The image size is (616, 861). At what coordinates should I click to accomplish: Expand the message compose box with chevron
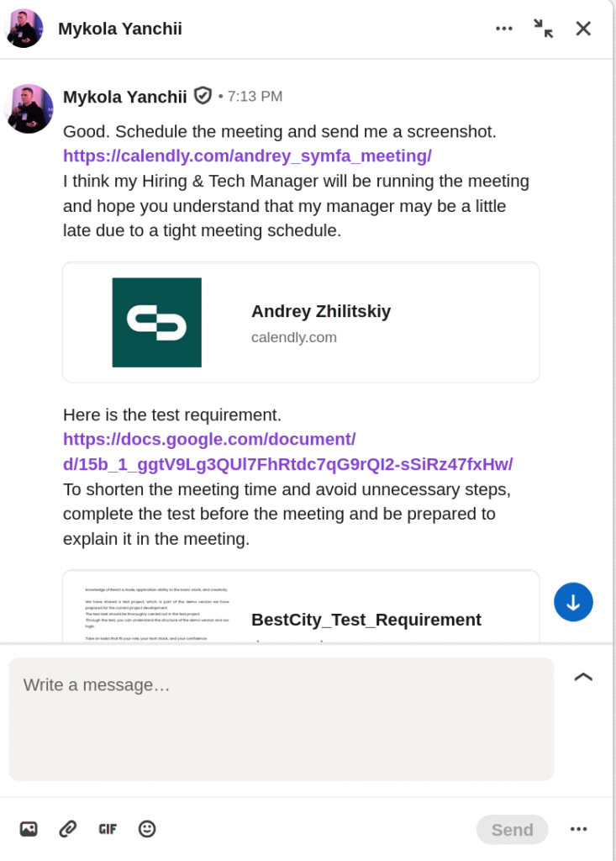pyautogui.click(x=583, y=677)
